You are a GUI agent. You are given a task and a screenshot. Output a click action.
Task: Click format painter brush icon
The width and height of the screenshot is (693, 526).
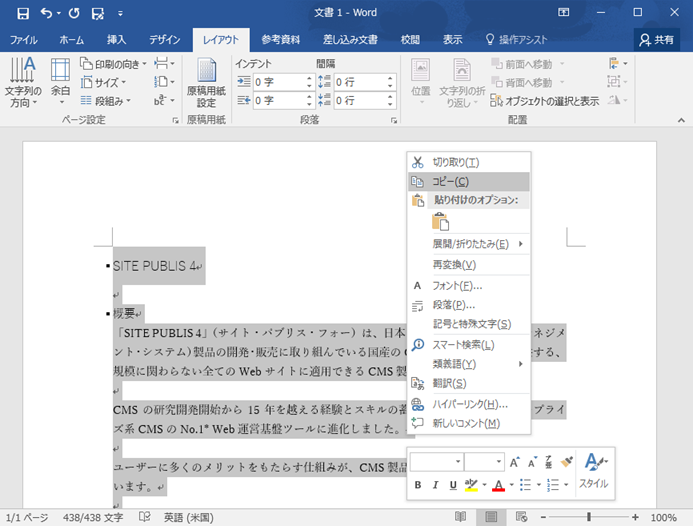pos(567,462)
